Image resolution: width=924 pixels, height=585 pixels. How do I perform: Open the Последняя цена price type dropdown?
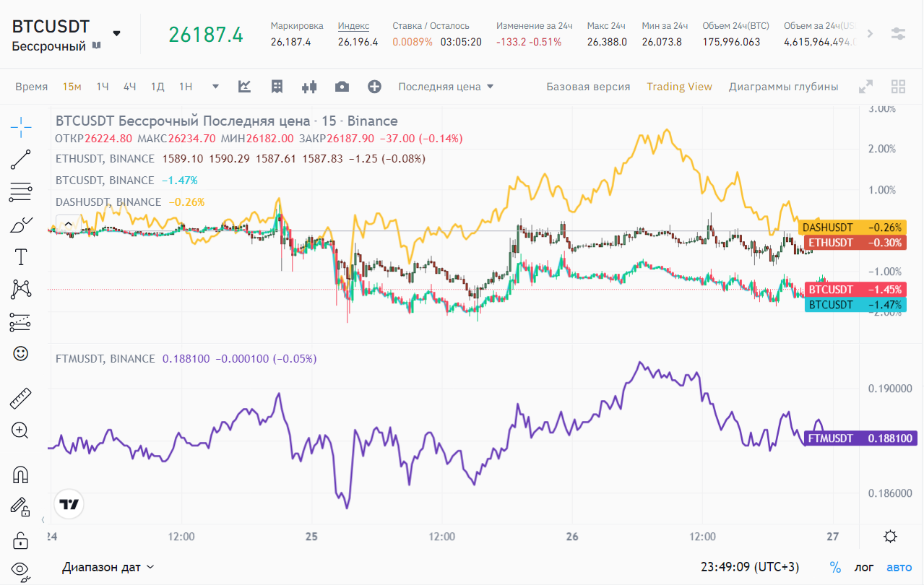point(446,87)
